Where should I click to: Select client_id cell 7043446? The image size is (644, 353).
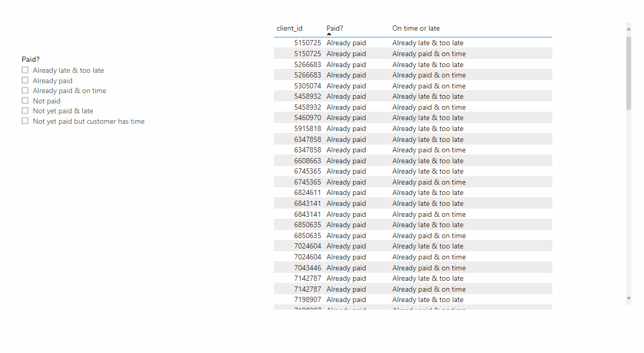click(308, 268)
